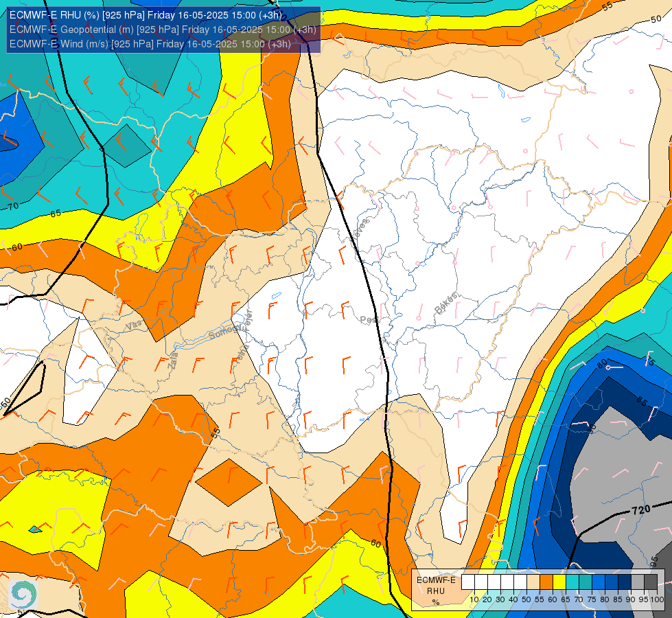Click the '55' contour label southwest of Pest

point(215,431)
